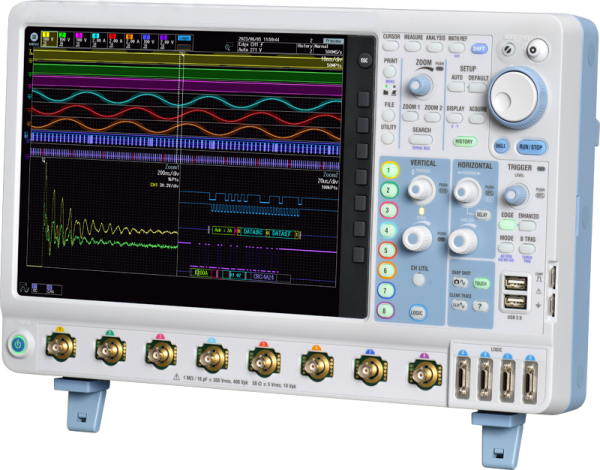Image resolution: width=600 pixels, height=470 pixels.
Task: Click the horizontal TIME/DIV knob
Action: (x=462, y=241)
